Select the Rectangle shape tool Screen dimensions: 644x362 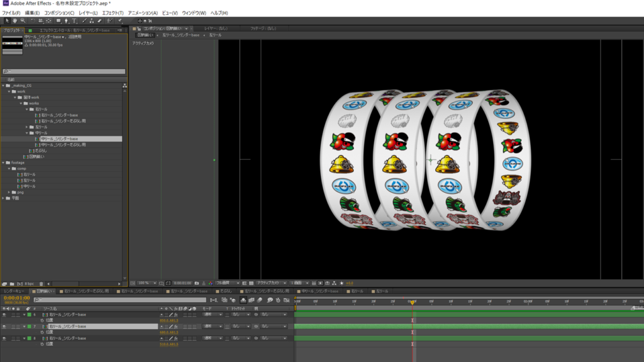pos(58,21)
